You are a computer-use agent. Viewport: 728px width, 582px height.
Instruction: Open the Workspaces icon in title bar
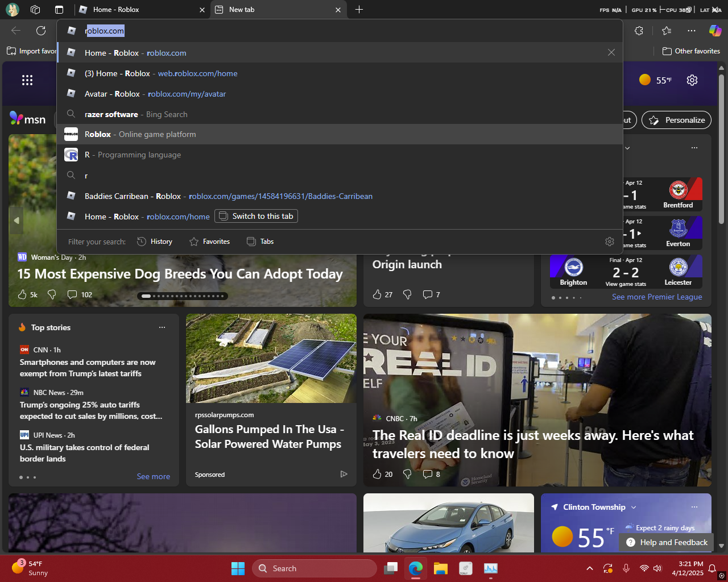35,9
